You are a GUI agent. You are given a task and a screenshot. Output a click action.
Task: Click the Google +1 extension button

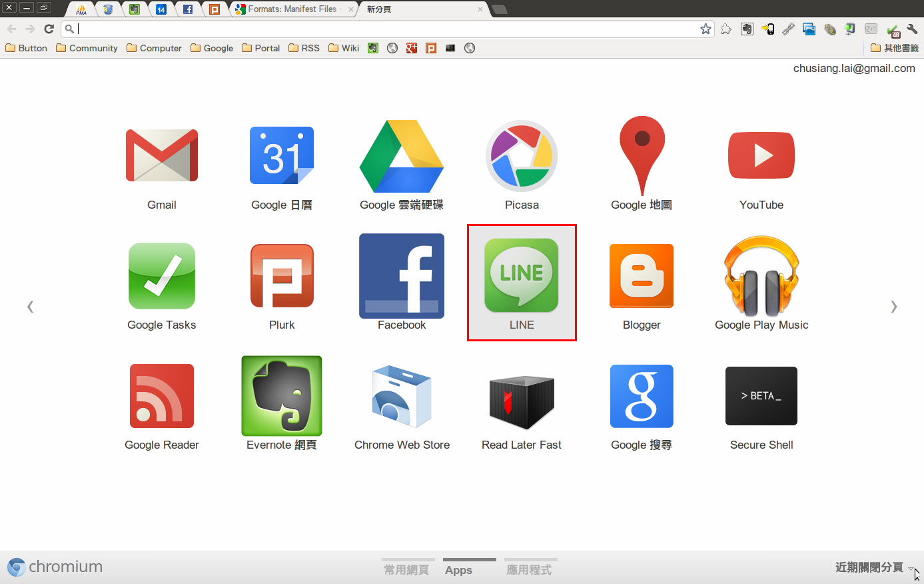click(x=871, y=29)
